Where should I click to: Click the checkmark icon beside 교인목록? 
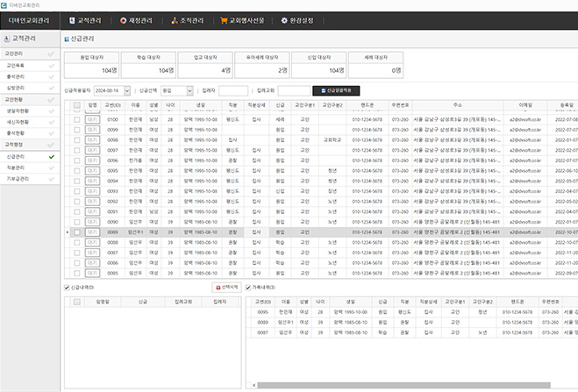pyautogui.click(x=52, y=64)
